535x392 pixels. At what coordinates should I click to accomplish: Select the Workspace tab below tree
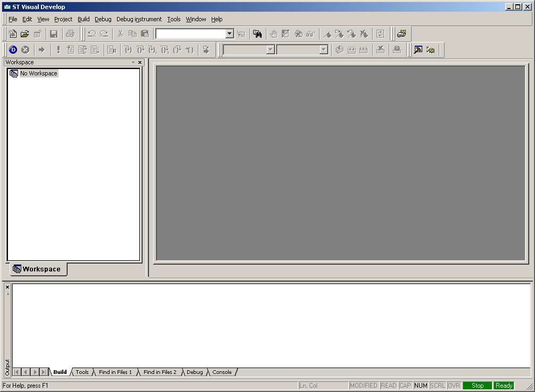(38, 269)
